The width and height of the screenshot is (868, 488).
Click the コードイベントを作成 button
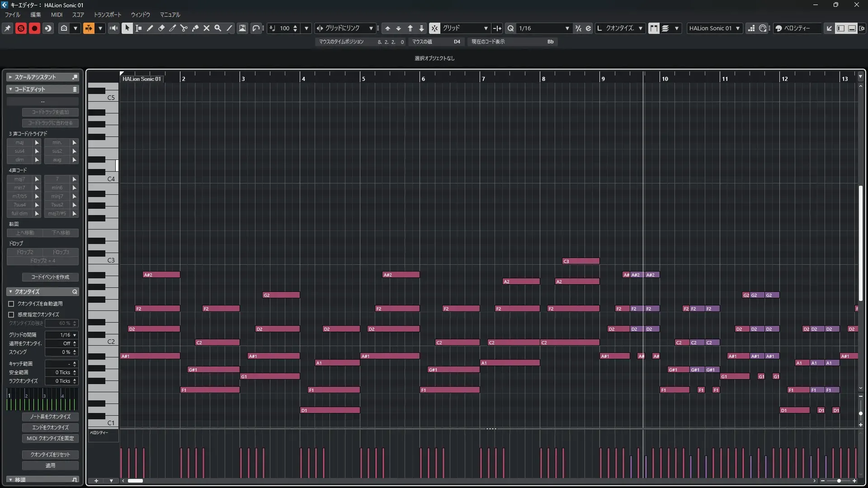[x=50, y=277]
